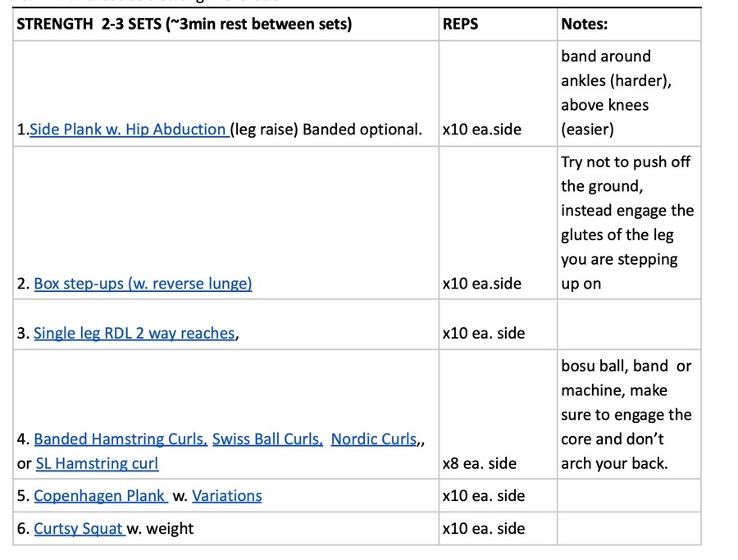This screenshot has width=738, height=560.
Task: Click the STRENGTH 2-3 SETS header cell
Action: pyautogui.click(x=184, y=25)
